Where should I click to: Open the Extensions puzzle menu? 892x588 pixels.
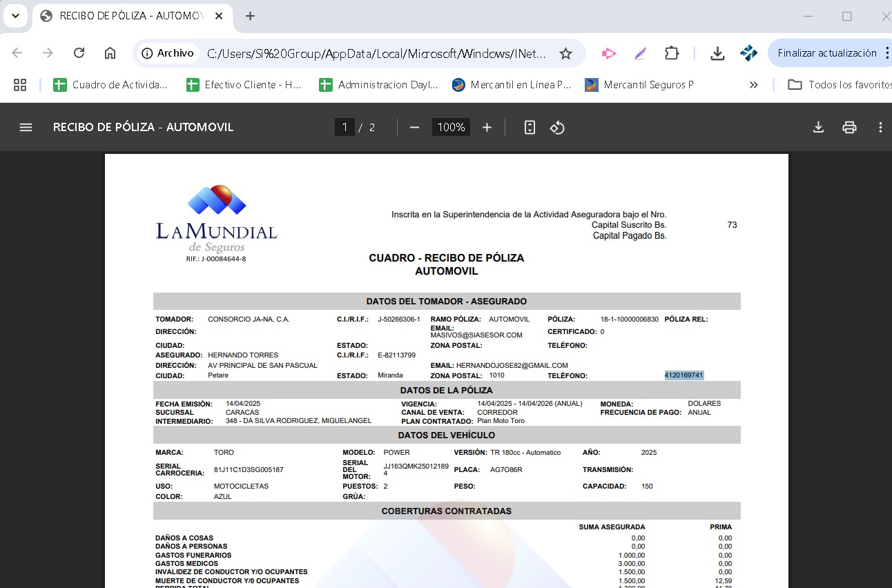pyautogui.click(x=671, y=53)
